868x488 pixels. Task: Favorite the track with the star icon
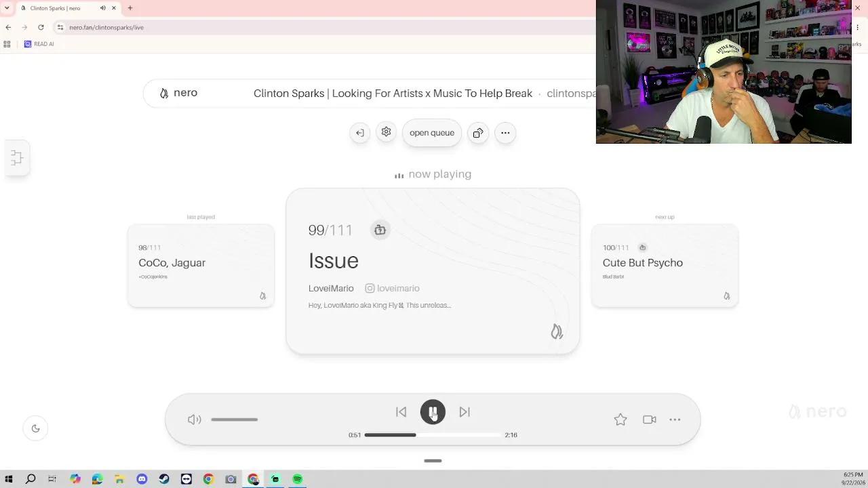coord(620,420)
